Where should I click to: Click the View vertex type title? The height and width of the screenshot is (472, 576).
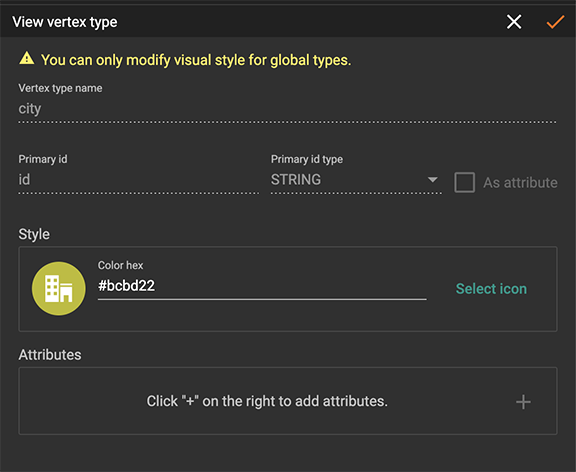point(65,22)
